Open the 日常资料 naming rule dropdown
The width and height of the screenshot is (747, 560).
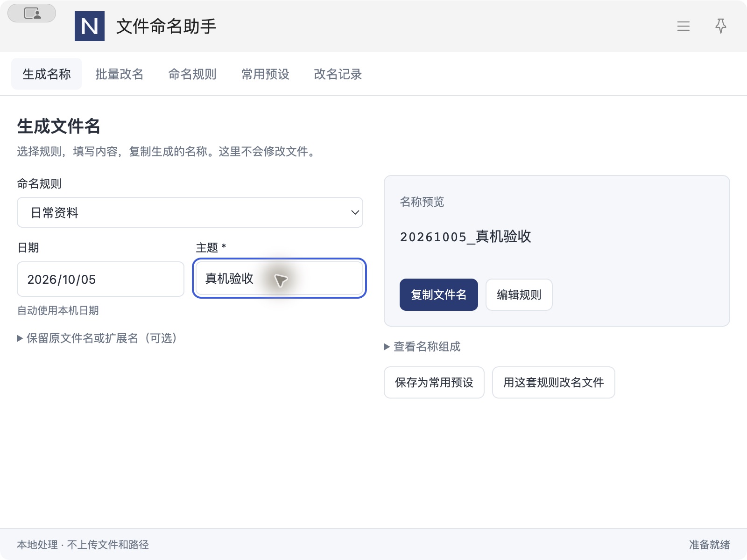[x=190, y=212]
